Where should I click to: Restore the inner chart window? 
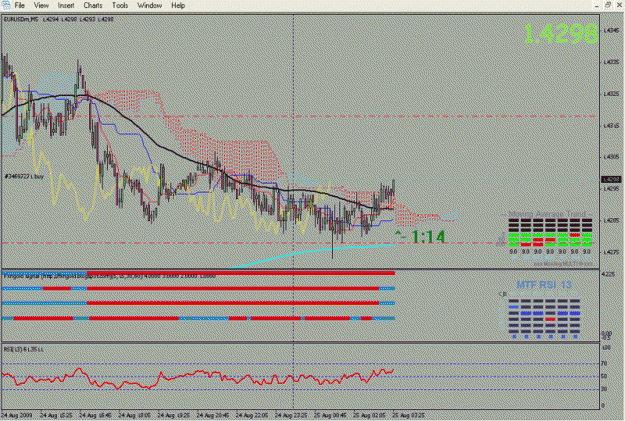point(608,5)
